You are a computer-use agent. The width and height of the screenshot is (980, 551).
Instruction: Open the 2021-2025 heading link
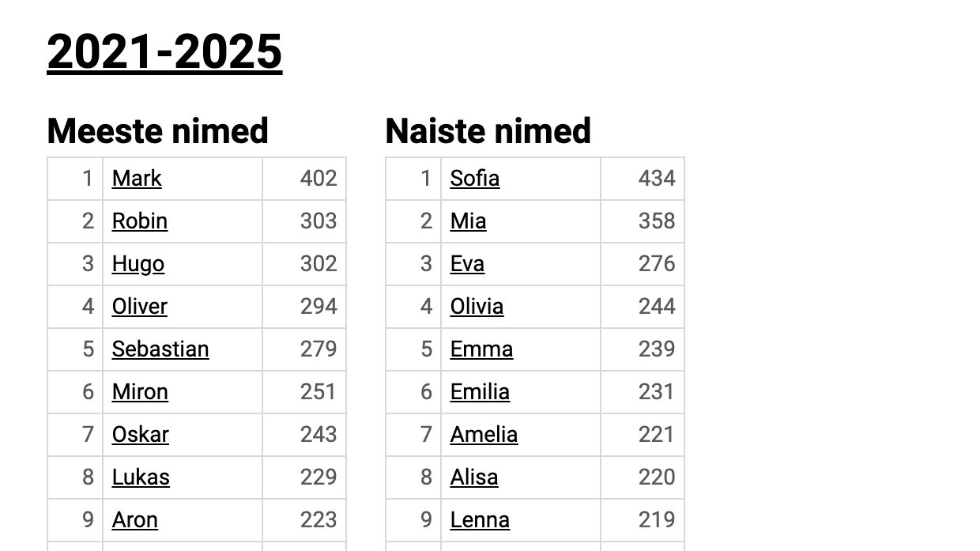(164, 52)
